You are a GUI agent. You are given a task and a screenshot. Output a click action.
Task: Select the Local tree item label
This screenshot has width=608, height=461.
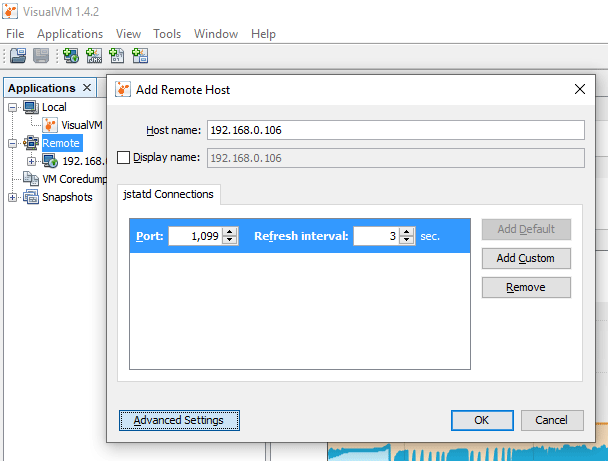pyautogui.click(x=54, y=107)
